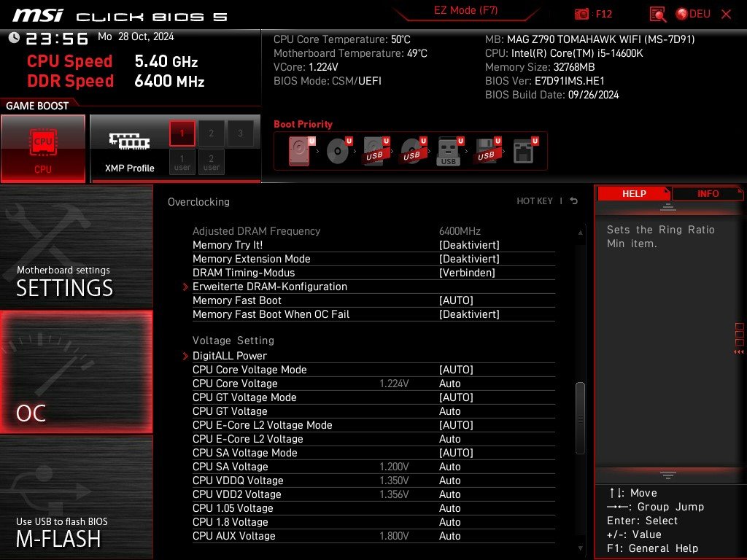Screen dimensions: 747x560
Task: Edit the CPU GT Voltage Auto field
Action: (449, 411)
